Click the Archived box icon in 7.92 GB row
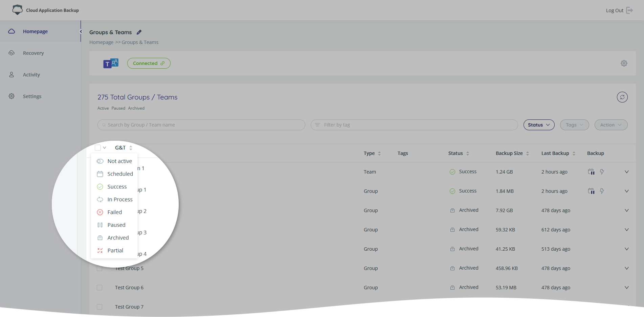 pos(452,210)
